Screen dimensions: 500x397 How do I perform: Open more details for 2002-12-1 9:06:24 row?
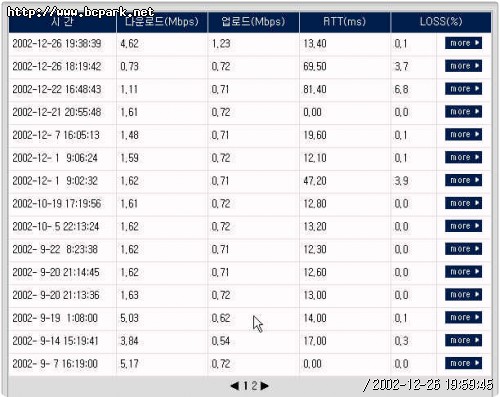tap(463, 157)
